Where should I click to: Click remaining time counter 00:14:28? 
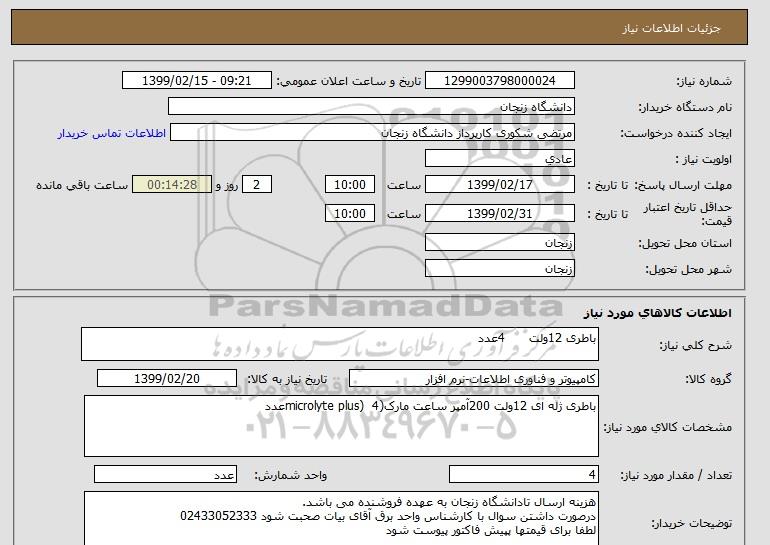tap(172, 185)
